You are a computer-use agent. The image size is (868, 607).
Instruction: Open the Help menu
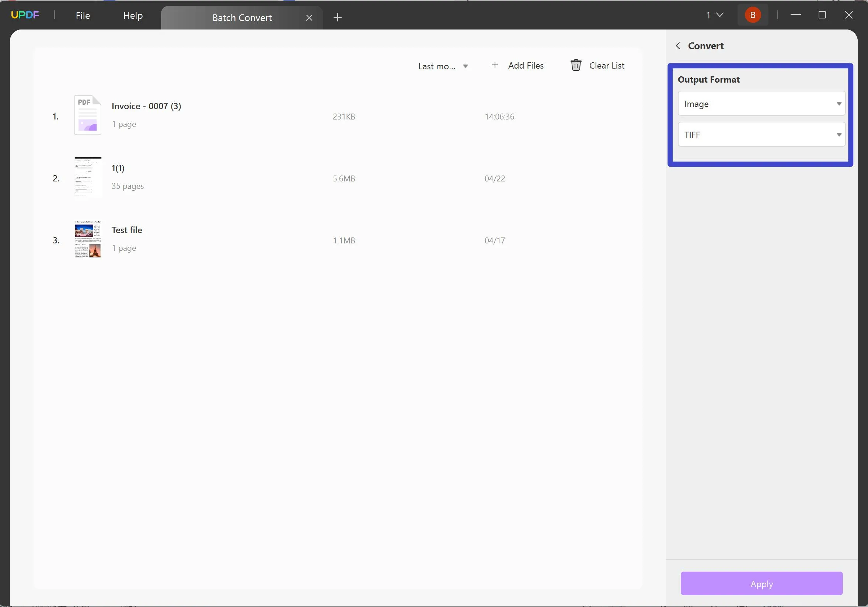tap(133, 15)
